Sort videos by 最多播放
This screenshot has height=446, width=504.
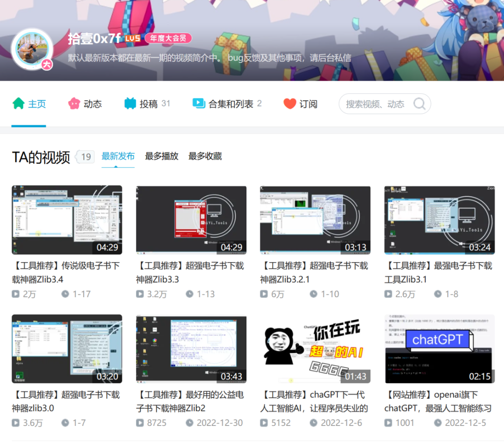[161, 156]
